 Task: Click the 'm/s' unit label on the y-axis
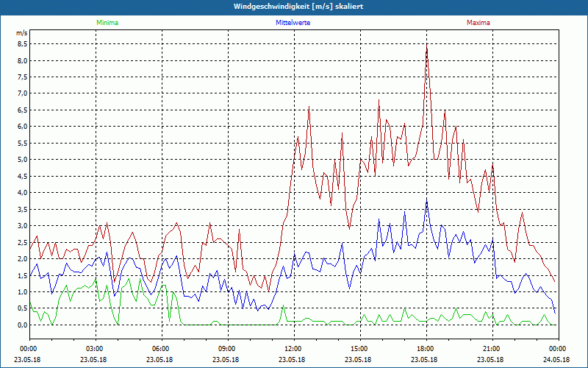pos(22,33)
